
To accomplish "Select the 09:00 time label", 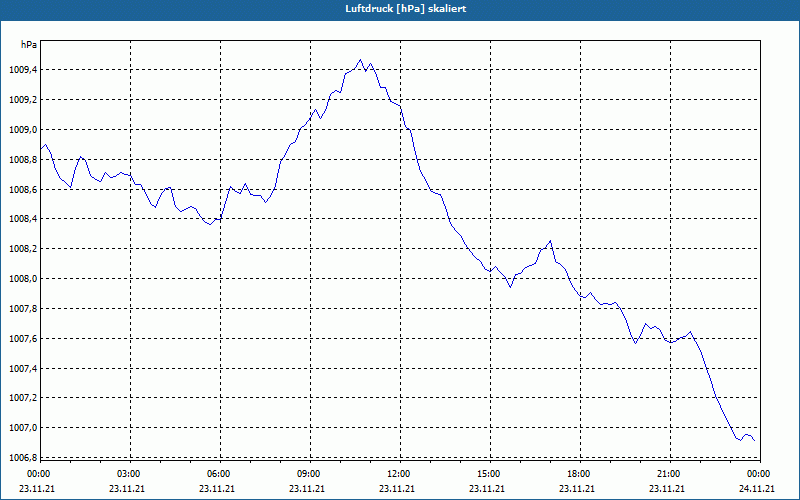I will [309, 474].
